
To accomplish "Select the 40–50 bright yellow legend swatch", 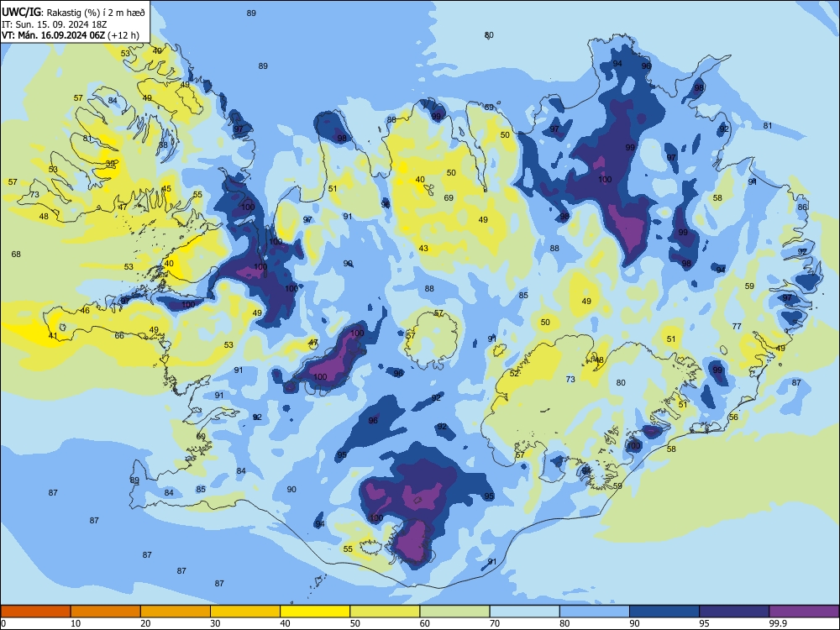I will click(x=315, y=612).
